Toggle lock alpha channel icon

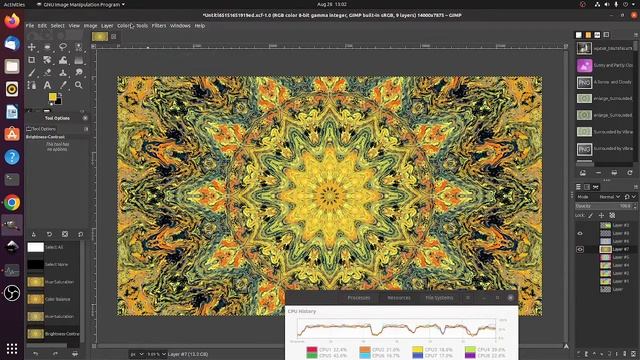[612, 215]
